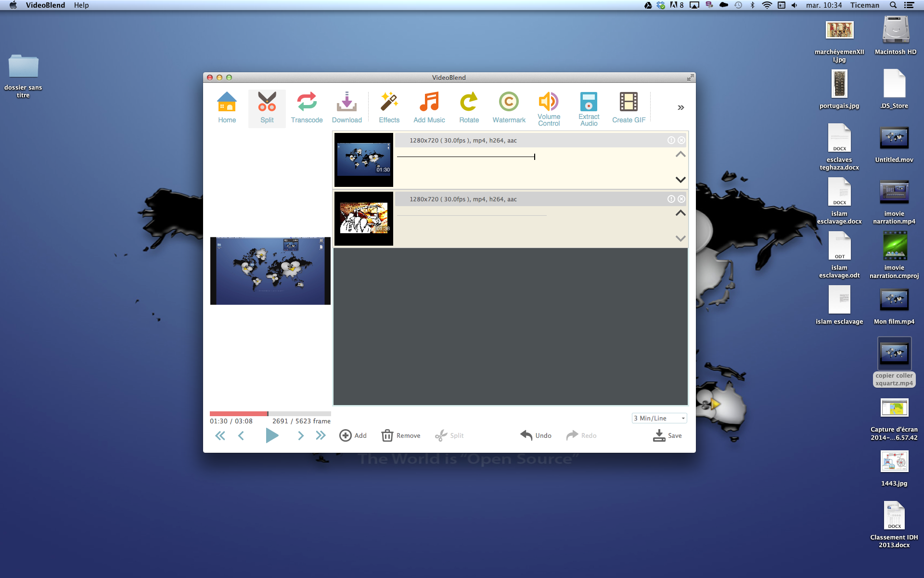Screen dimensions: 924x578
Task: Jump back with the double-left arrow
Action: (x=220, y=436)
